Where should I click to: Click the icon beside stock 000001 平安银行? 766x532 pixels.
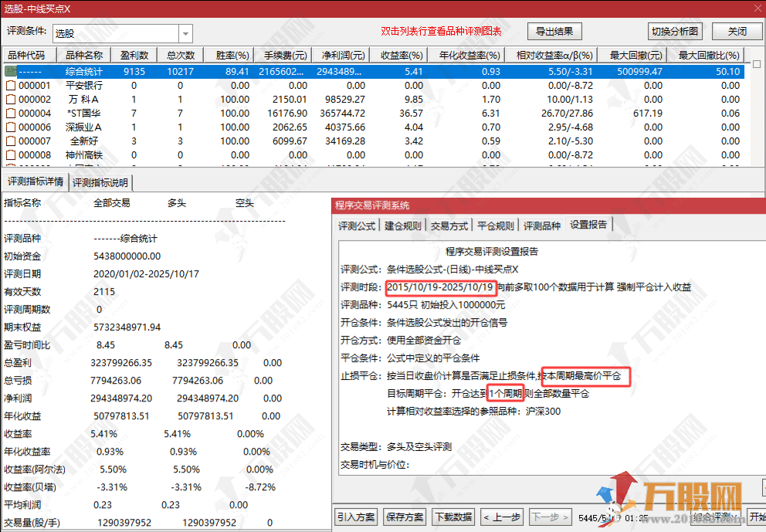(11, 86)
